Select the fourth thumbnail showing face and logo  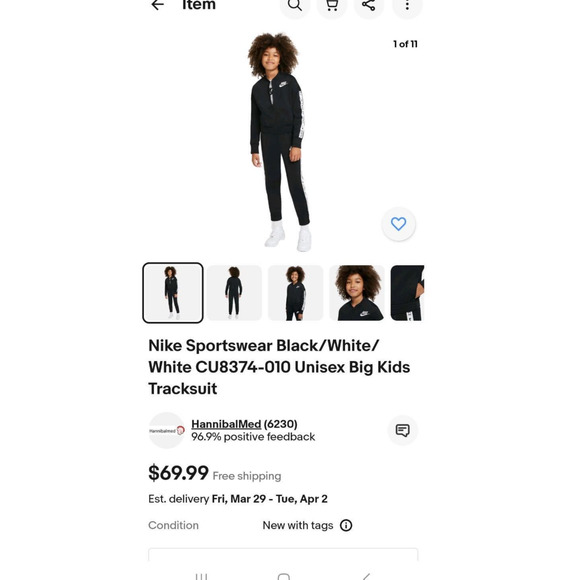point(357,293)
